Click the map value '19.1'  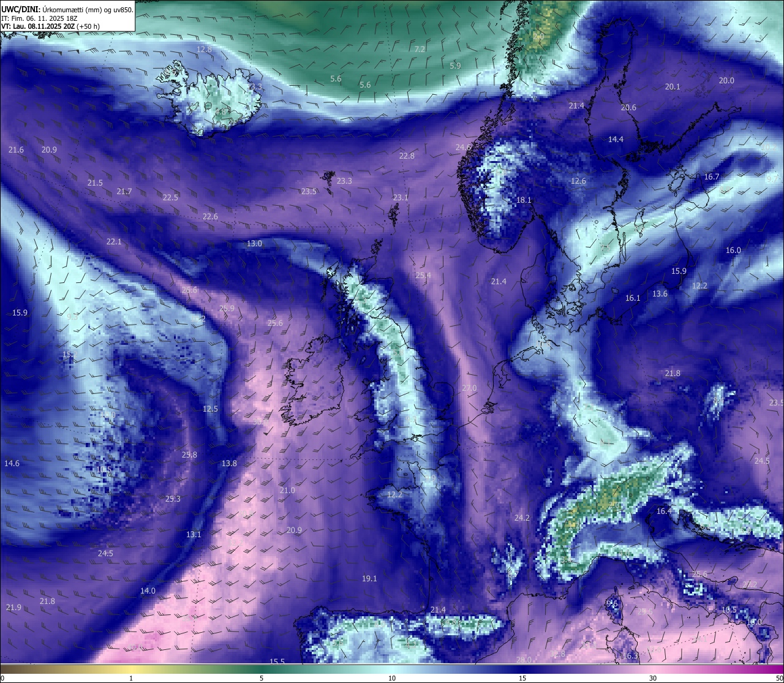[369, 579]
